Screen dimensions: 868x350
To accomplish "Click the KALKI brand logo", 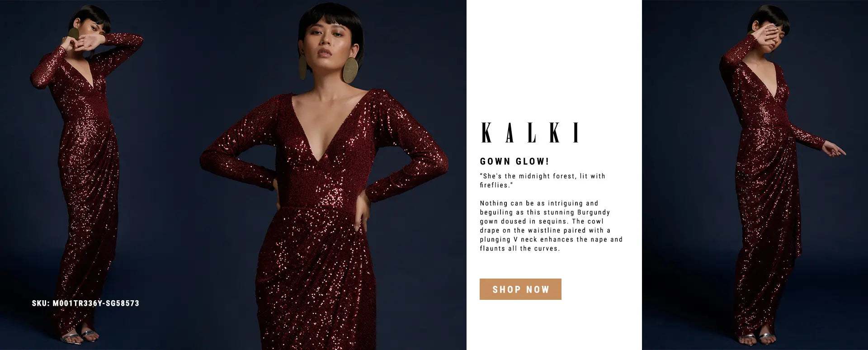I will point(531,133).
